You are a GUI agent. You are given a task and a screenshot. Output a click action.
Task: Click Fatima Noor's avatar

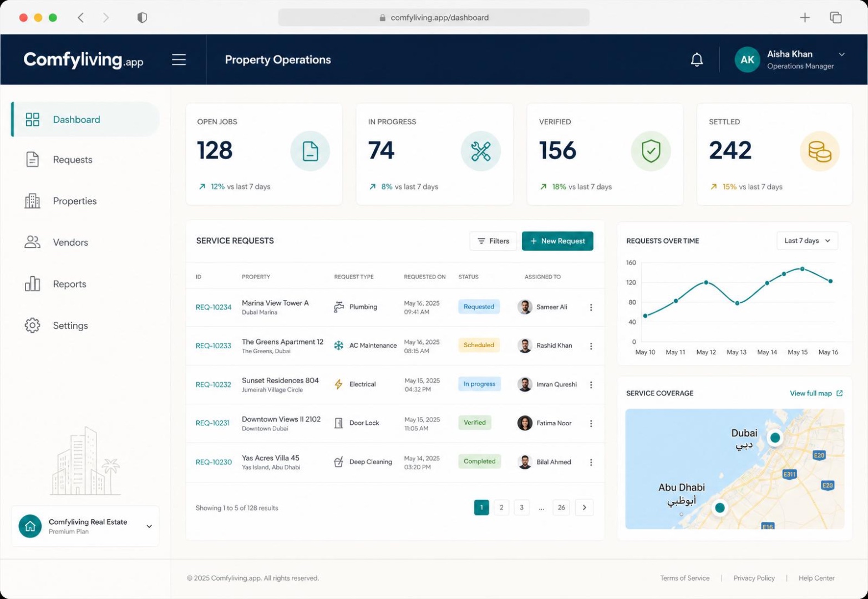[525, 423]
